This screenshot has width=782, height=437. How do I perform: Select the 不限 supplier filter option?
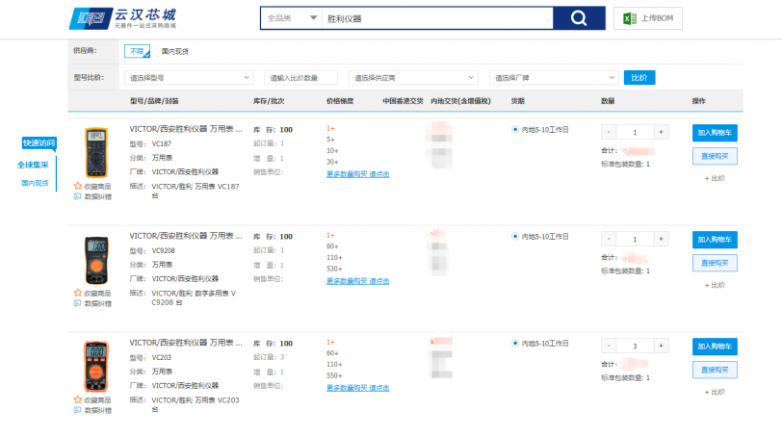(x=137, y=51)
